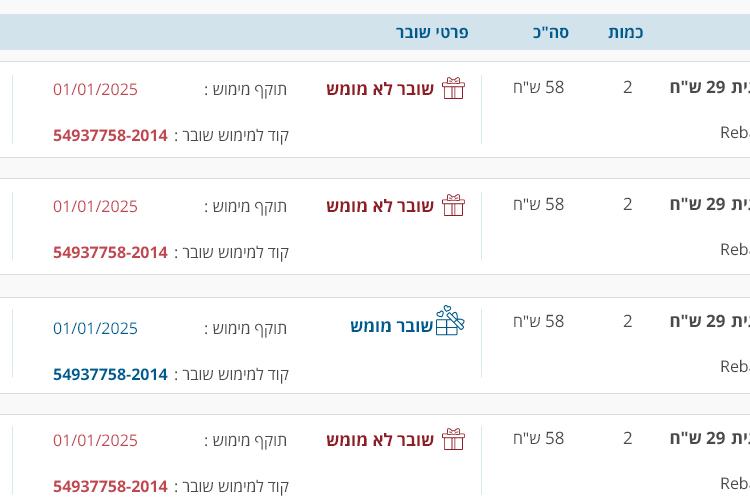Image resolution: width=750 pixels, height=500 pixels.
Task: Select the red voucher code in first row
Action: (x=110, y=135)
